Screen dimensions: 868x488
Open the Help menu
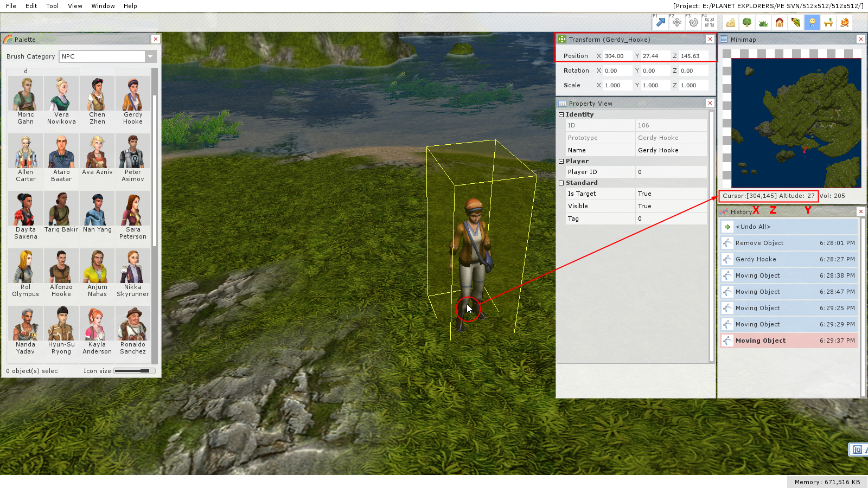pos(130,6)
